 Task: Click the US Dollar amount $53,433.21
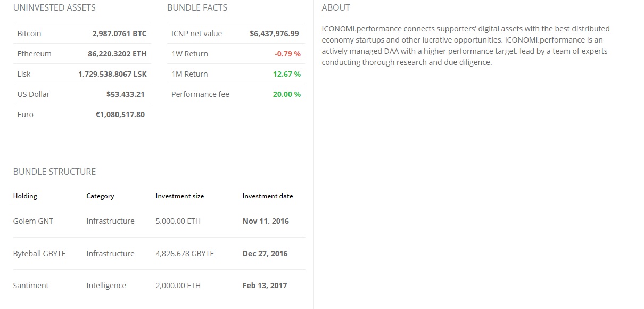(126, 94)
